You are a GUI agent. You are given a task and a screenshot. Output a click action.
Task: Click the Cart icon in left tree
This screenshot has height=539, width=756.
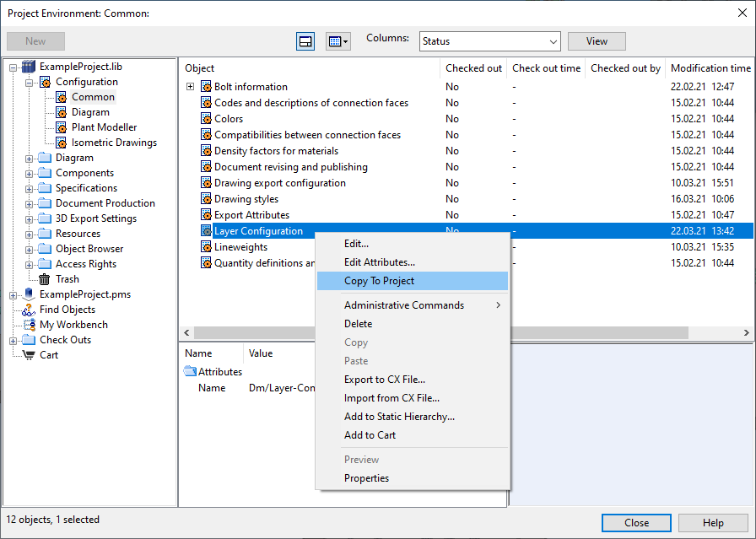click(29, 355)
